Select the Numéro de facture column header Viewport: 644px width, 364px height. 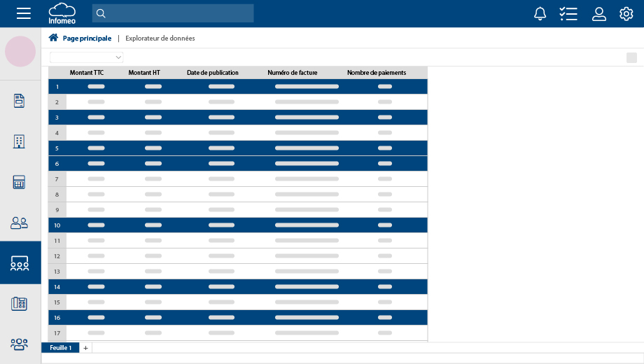tap(293, 73)
